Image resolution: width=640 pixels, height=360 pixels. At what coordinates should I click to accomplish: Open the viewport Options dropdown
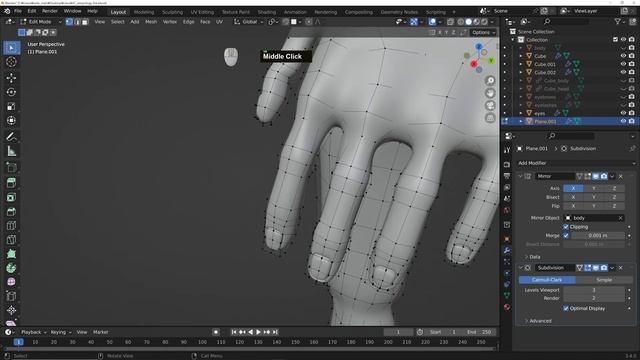click(x=484, y=32)
